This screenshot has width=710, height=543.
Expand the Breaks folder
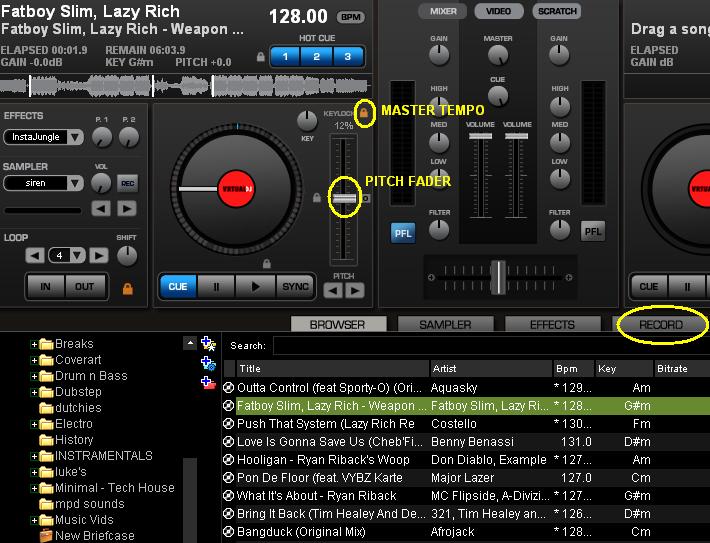click(34, 344)
